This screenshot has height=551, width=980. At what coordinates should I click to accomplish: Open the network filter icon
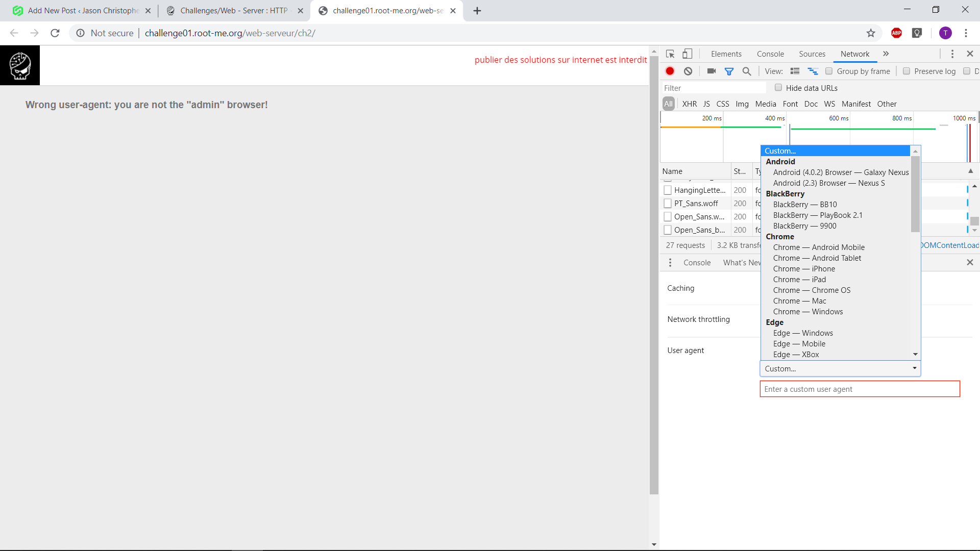tap(729, 71)
